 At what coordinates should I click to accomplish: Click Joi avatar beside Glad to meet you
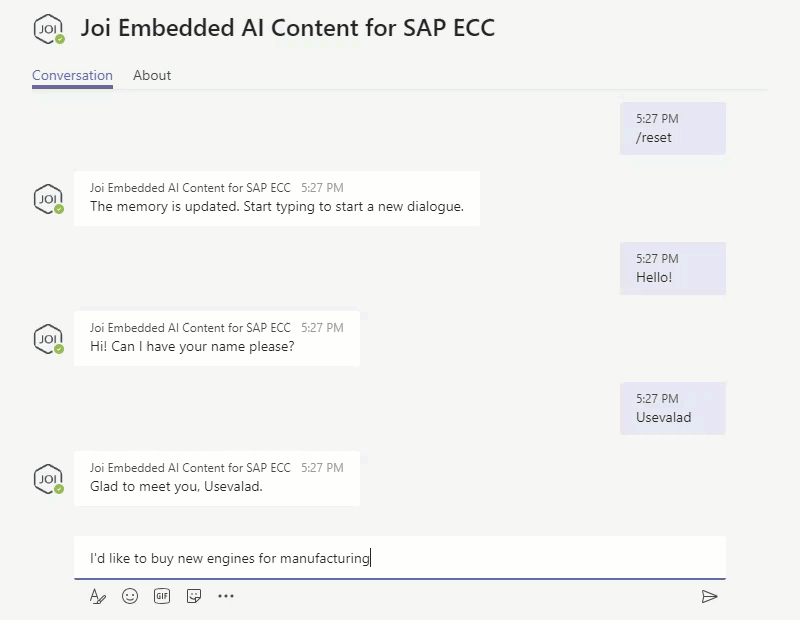coord(48,479)
